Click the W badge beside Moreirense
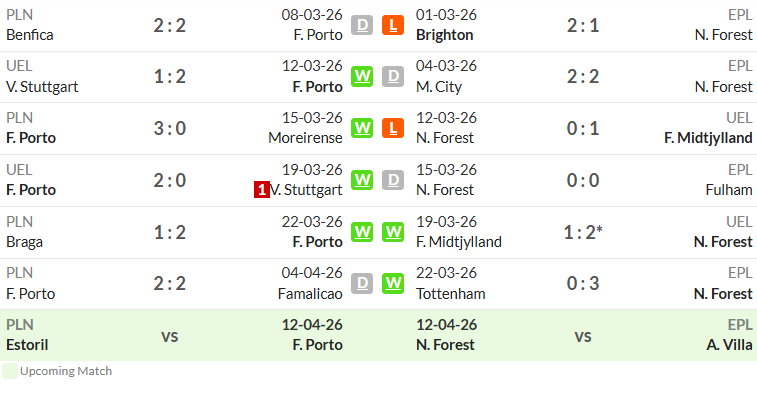 click(362, 128)
